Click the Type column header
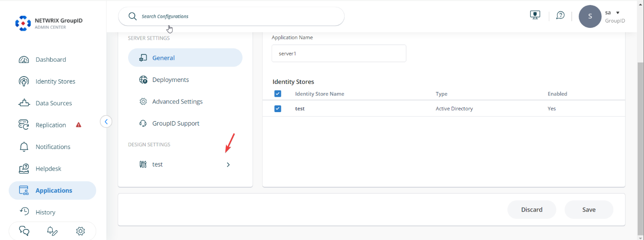 click(442, 94)
